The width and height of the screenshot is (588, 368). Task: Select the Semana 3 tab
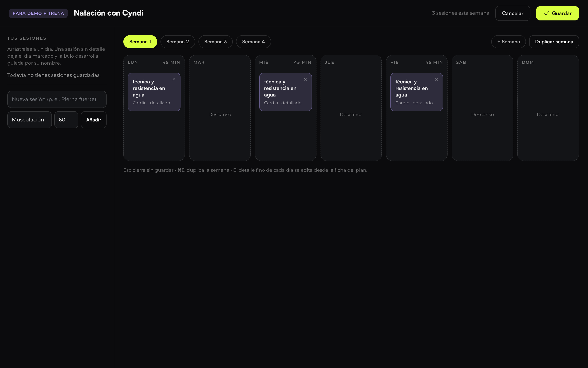pyautogui.click(x=216, y=42)
